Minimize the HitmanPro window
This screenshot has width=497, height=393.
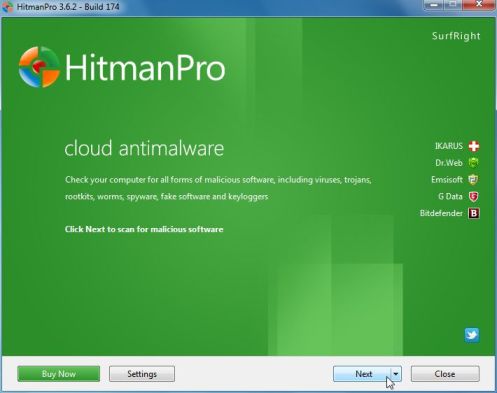click(434, 5)
